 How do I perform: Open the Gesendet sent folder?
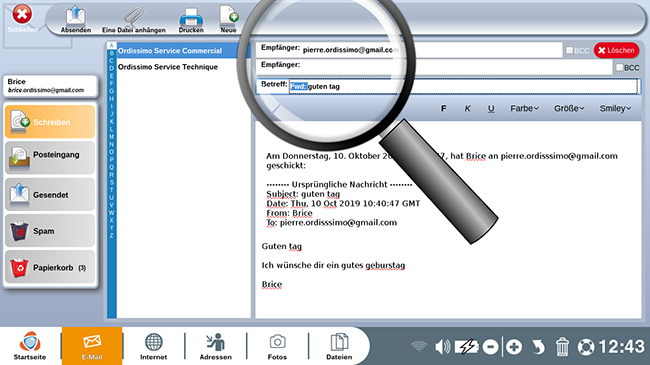(50, 194)
